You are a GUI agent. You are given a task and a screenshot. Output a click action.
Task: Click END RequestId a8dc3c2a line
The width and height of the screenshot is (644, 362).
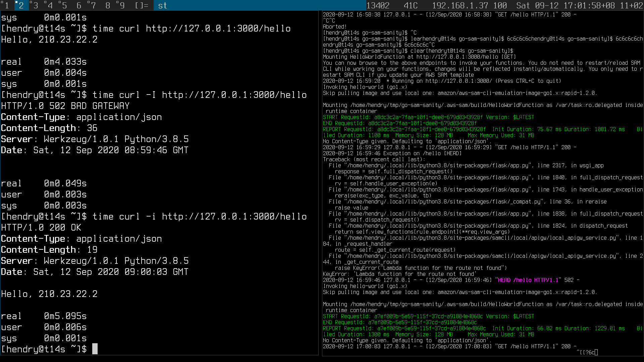[x=400, y=123]
